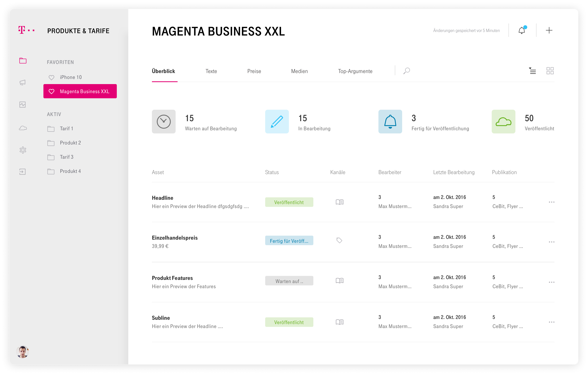Click the Veröffentlicht badge in Subline row
This screenshot has width=588, height=375.
289,322
